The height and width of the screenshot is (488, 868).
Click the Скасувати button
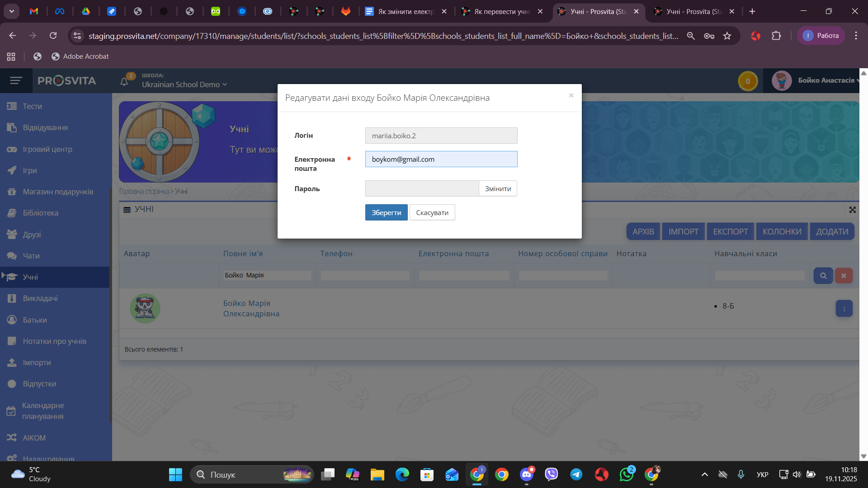432,212
